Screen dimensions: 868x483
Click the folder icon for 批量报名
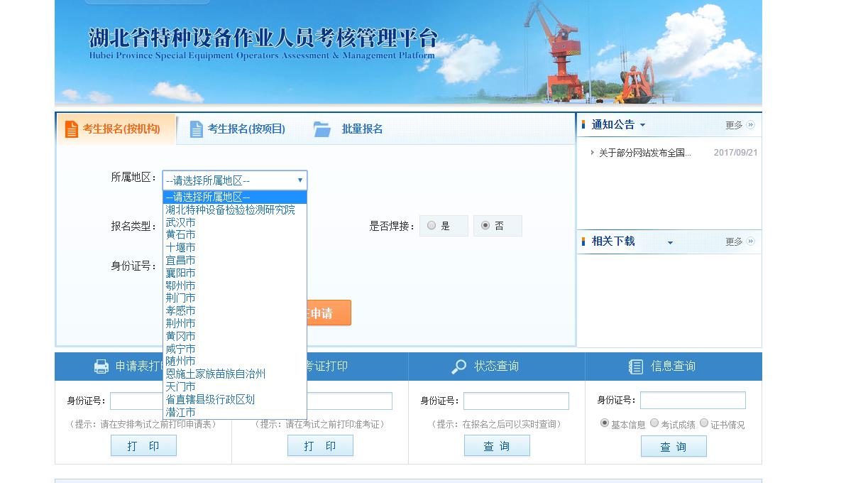click(322, 129)
